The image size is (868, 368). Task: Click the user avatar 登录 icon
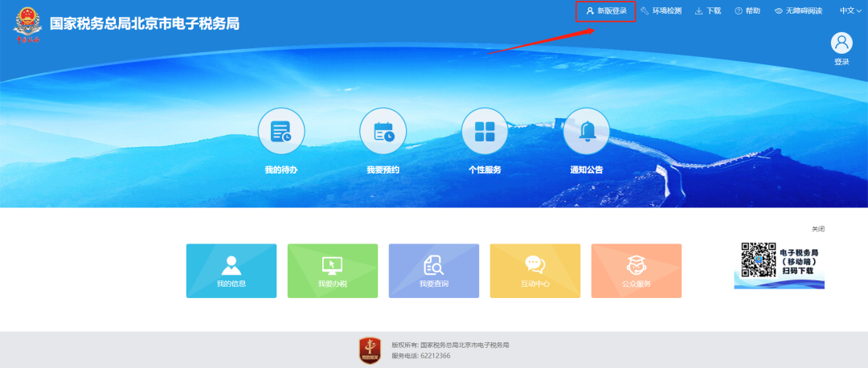coord(841,44)
